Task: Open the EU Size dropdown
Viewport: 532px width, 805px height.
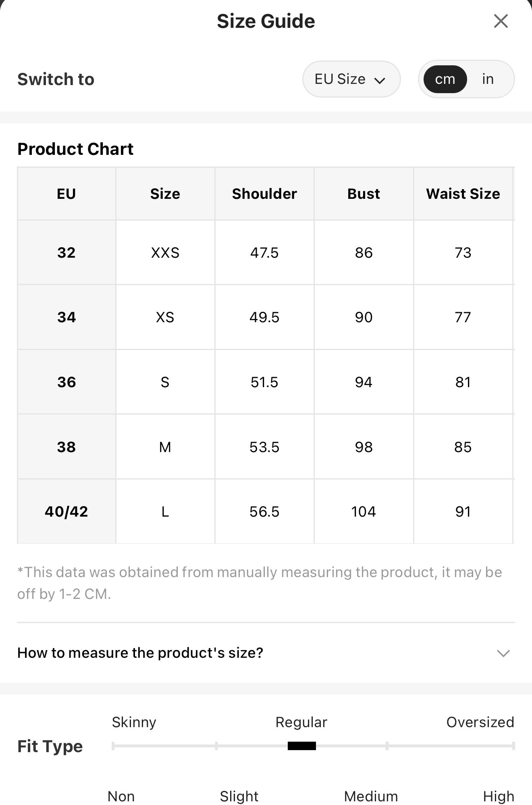Action: click(351, 79)
